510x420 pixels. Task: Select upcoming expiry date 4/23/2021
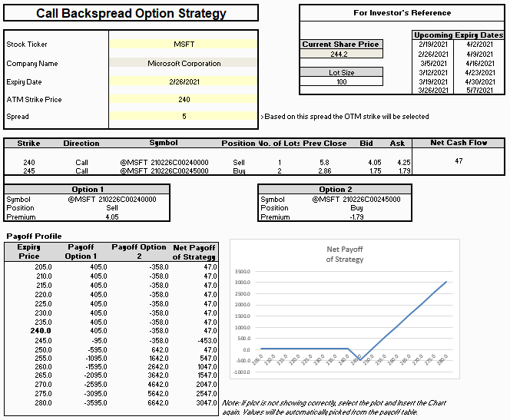[479, 72]
